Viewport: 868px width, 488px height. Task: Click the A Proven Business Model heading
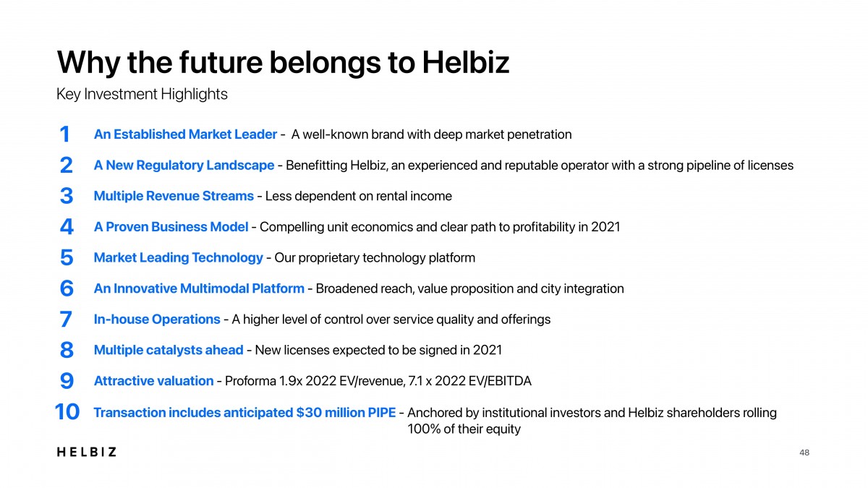tap(171, 227)
